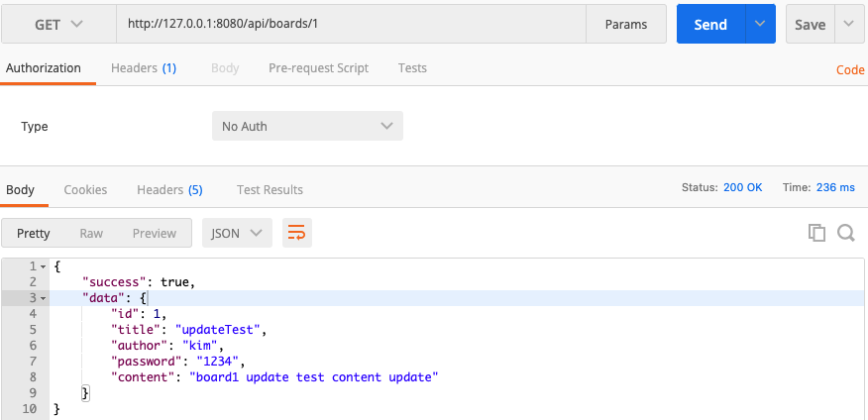868x420 pixels.
Task: Click the request URL input field
Action: (351, 25)
